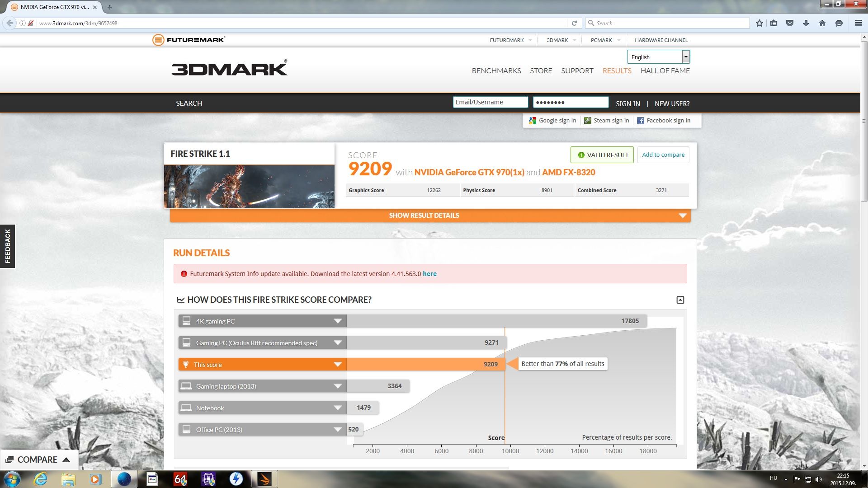Click the password input field
The width and height of the screenshot is (868, 488).
click(x=571, y=102)
